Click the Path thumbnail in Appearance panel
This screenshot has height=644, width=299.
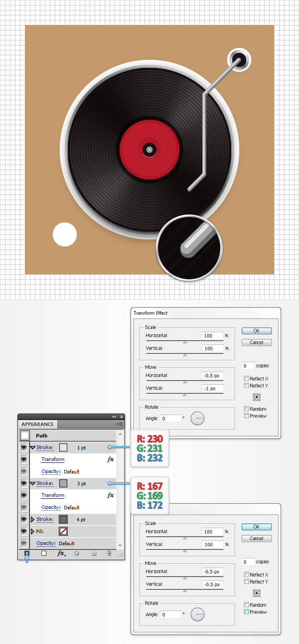click(x=25, y=435)
